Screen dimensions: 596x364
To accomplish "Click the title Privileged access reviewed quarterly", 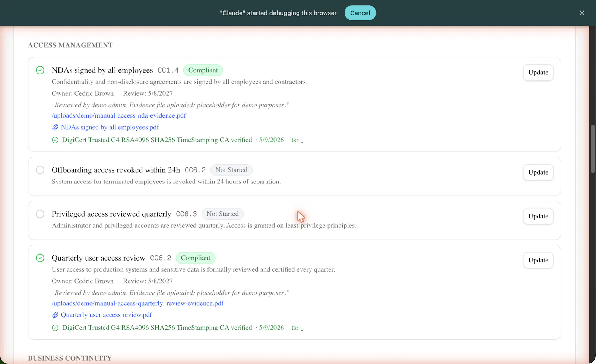I will 111,214.
